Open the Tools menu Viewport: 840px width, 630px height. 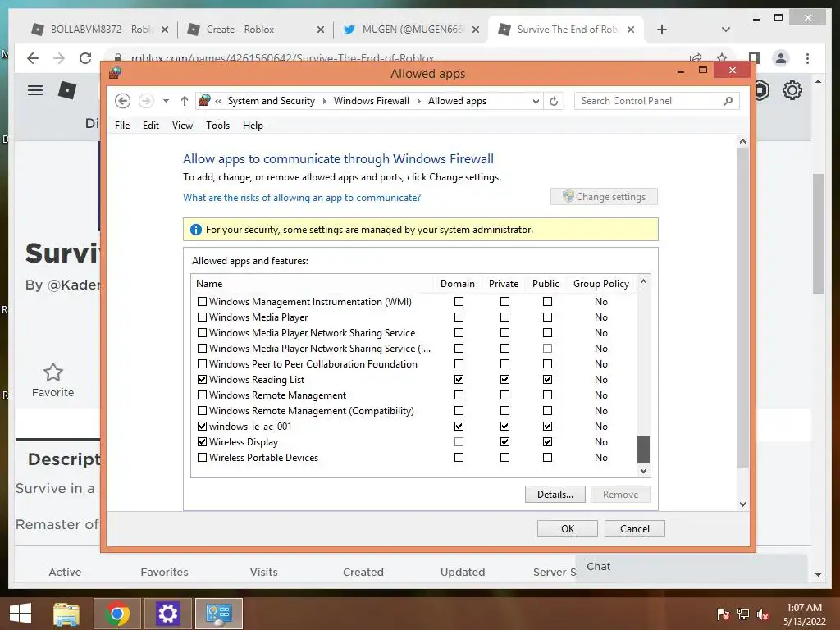[x=217, y=126]
